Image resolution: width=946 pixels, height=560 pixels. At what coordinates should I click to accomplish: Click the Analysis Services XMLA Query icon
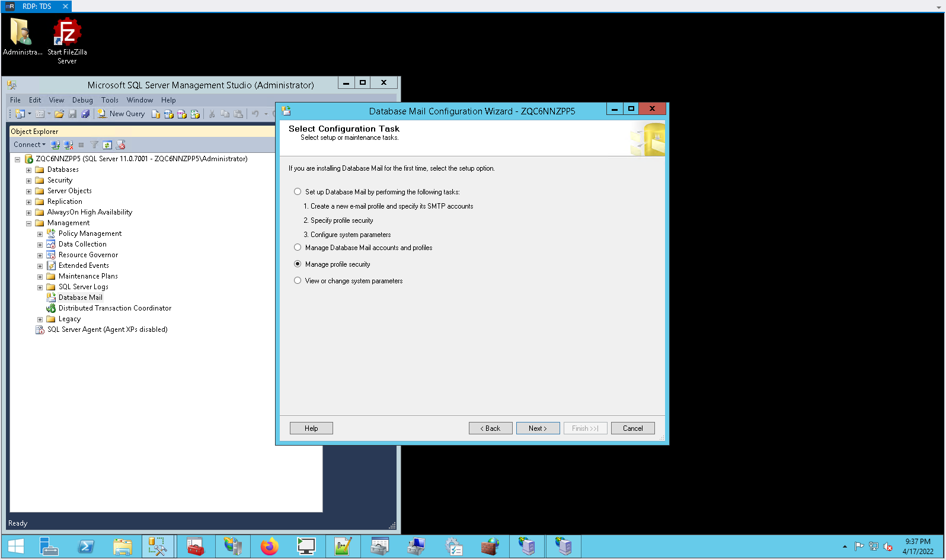[195, 114]
